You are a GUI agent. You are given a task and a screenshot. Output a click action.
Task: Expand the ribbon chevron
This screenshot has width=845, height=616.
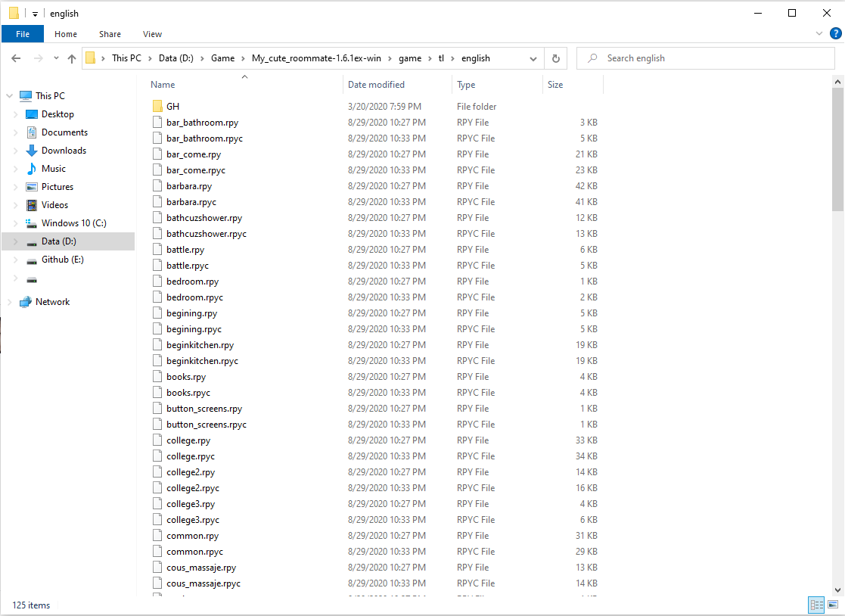[x=819, y=33]
